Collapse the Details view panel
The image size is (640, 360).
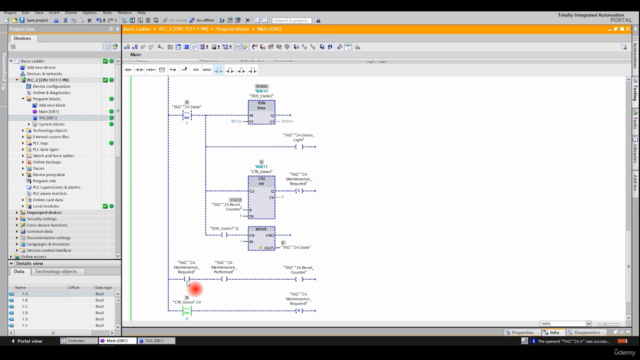coord(11,263)
